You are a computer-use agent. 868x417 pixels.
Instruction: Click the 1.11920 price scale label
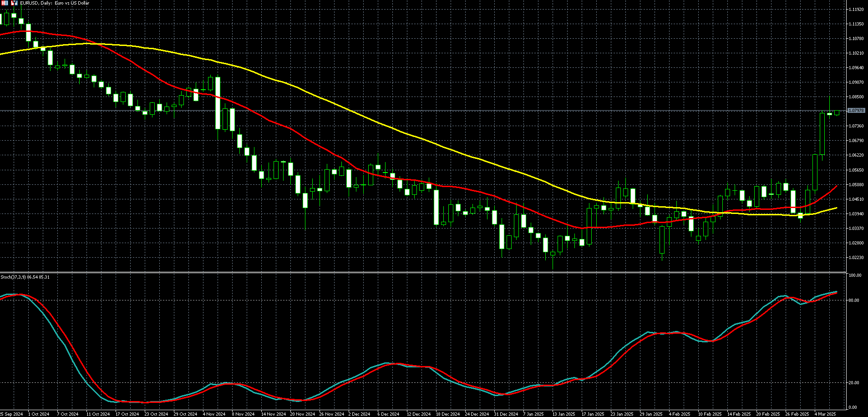[856, 9]
